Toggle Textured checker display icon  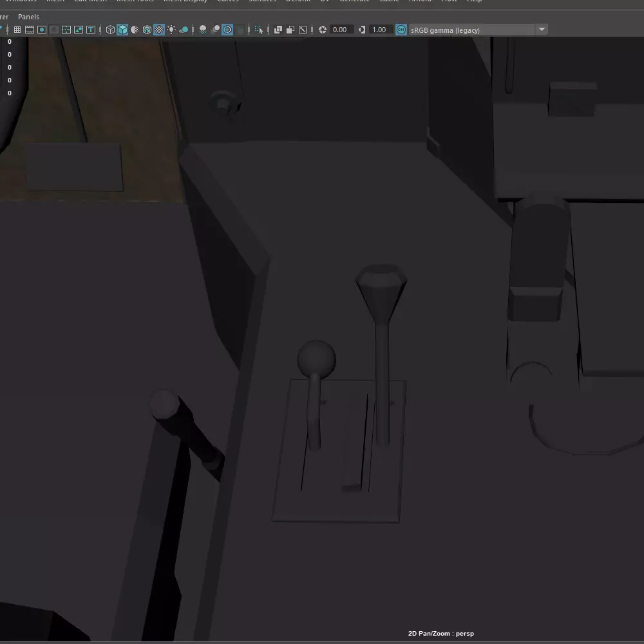(159, 30)
